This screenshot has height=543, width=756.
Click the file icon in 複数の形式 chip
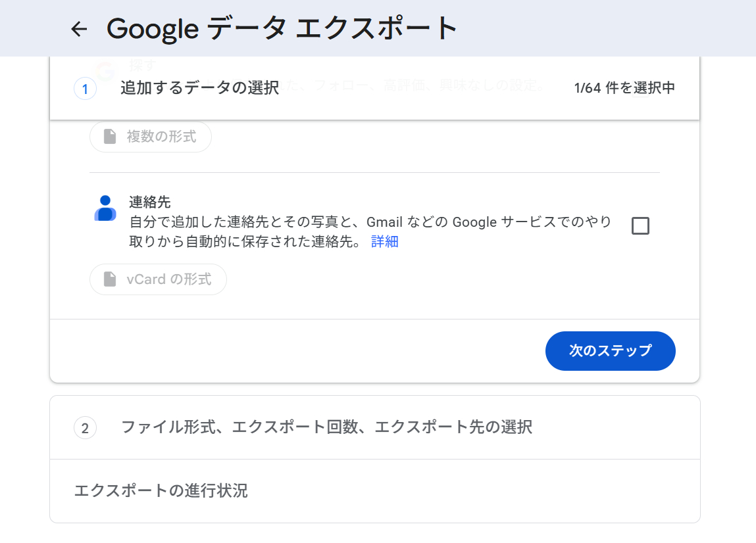110,136
